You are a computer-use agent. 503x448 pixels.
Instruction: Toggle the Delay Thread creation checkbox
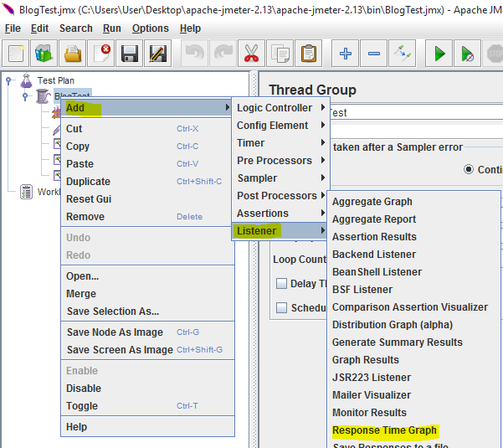click(281, 283)
